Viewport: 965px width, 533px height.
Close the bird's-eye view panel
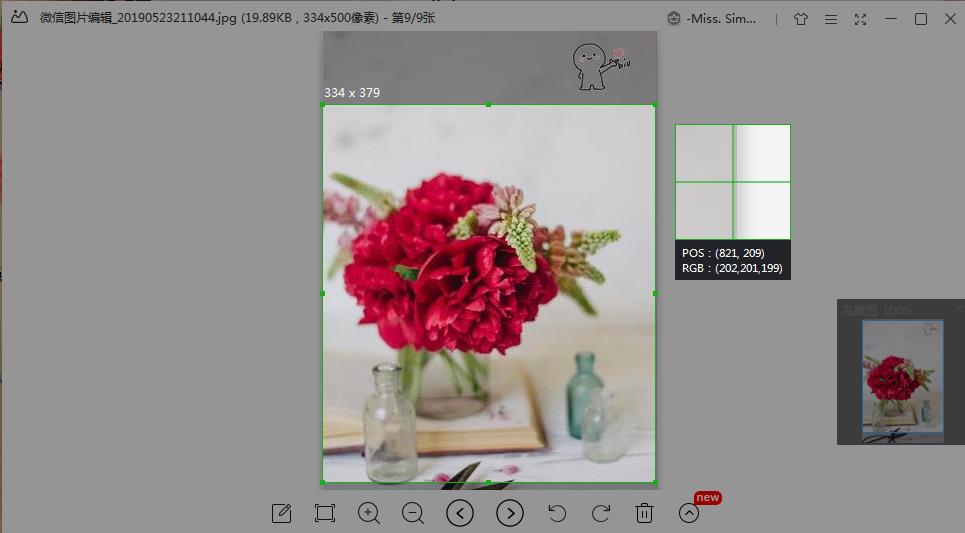[x=958, y=308]
